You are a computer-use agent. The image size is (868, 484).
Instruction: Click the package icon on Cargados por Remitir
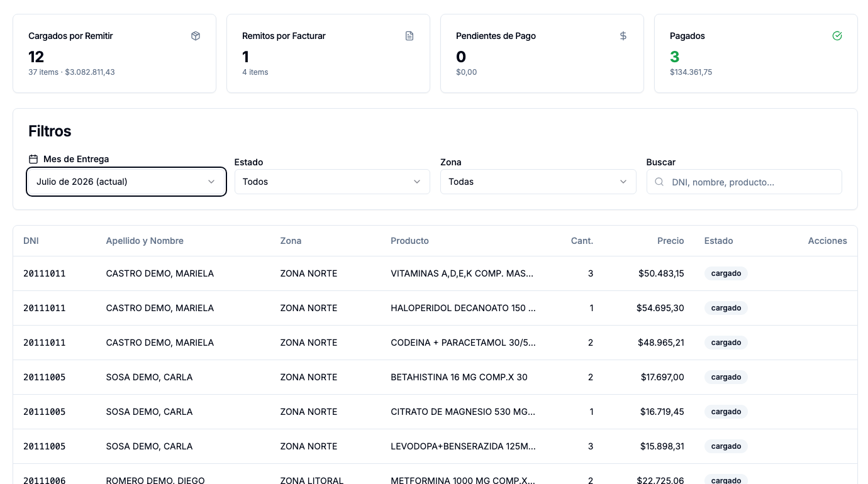coord(196,36)
